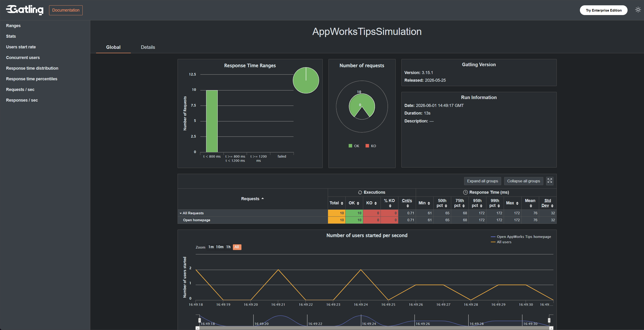Select the 1m zoom range
This screenshot has width=644, height=330.
tap(211, 247)
